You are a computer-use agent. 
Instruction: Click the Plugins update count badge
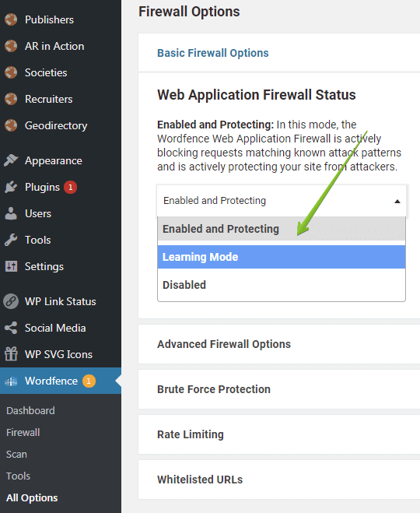[x=70, y=187]
